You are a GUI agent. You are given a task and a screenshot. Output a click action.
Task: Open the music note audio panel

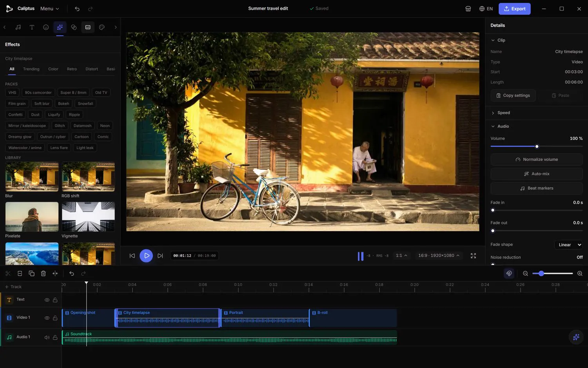(x=18, y=27)
